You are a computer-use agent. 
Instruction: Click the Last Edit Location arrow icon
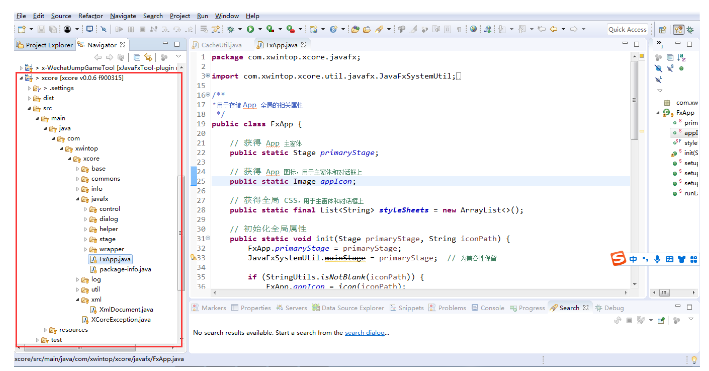tap(542, 29)
